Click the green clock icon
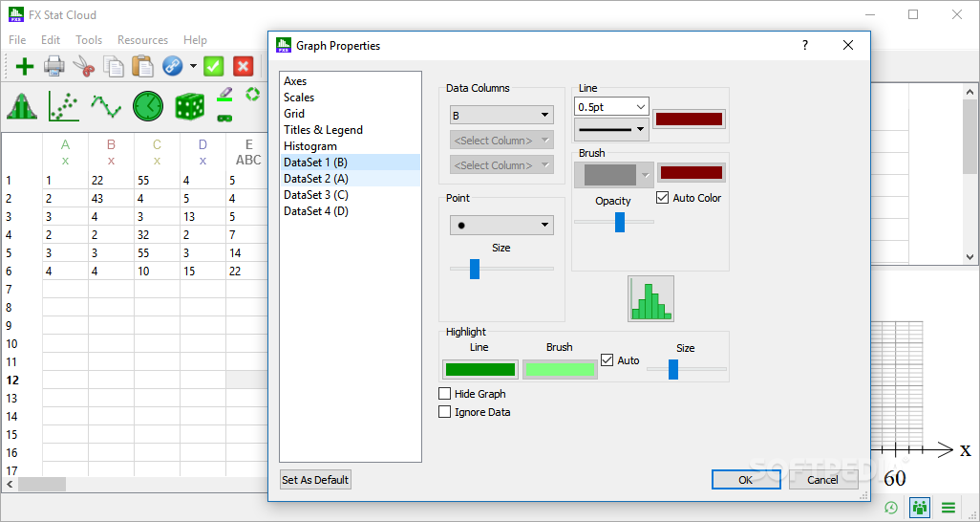This screenshot has height=522, width=980. 147,106
